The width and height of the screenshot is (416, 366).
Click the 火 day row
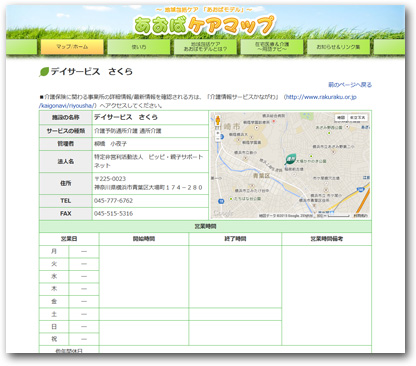(x=69, y=264)
